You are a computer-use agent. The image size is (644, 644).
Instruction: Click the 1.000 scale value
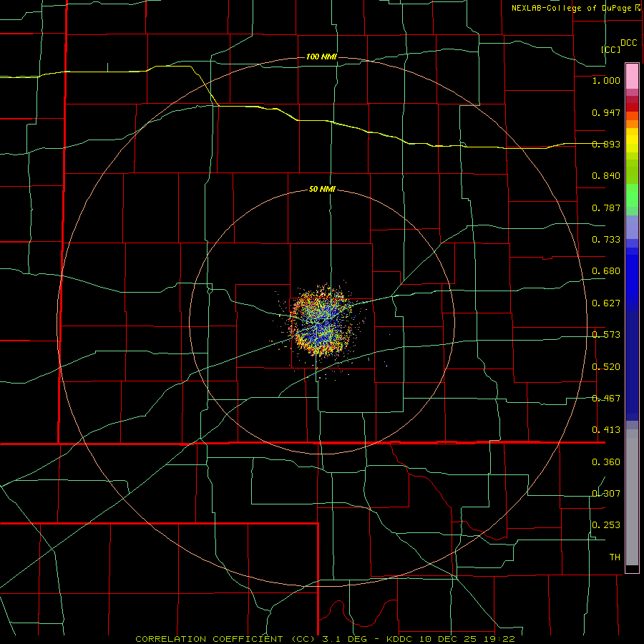[606, 80]
